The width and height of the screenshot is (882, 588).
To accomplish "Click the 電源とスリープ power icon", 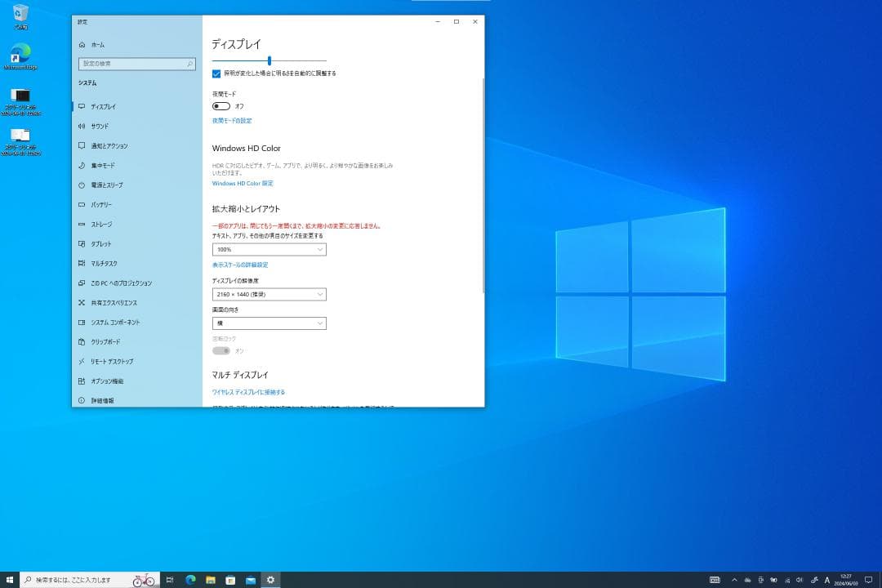I will tap(82, 185).
